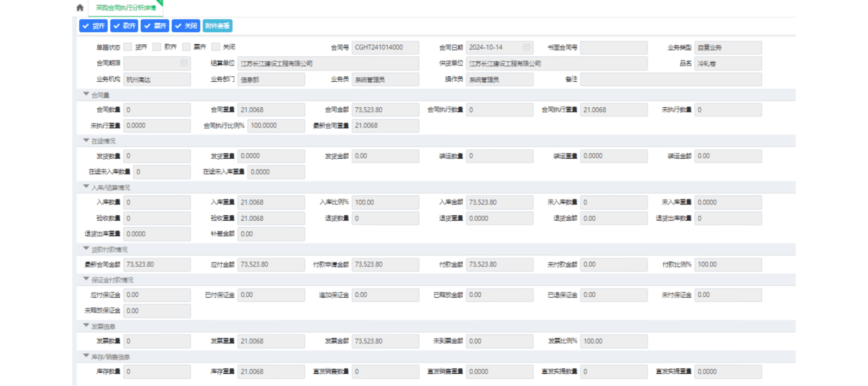
Task: Open the calendar icon in 合同日期 field
Action: [527, 47]
